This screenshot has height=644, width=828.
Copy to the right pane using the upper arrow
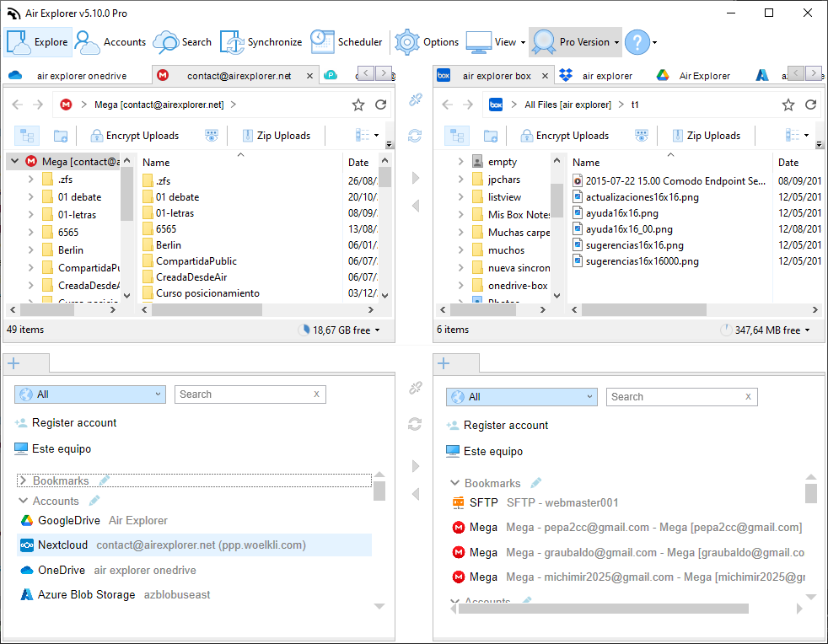[416, 178]
